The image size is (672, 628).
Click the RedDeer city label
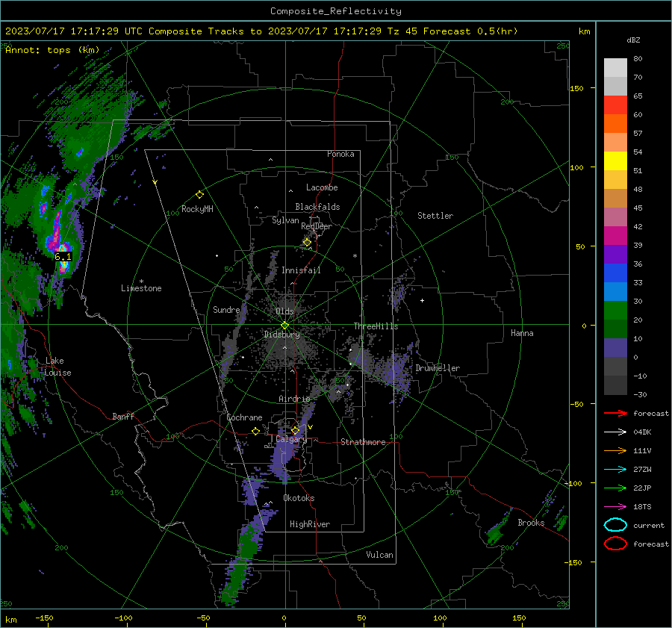pyautogui.click(x=317, y=226)
